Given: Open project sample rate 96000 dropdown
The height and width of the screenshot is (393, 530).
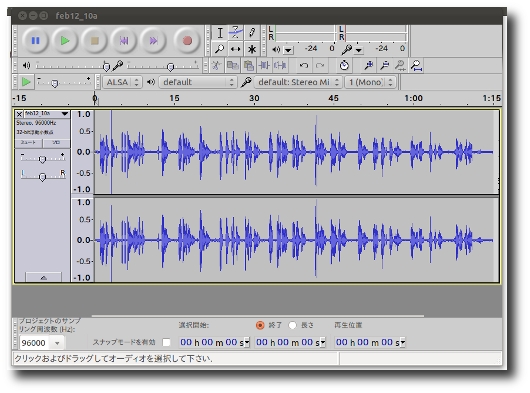Looking at the screenshot, I should tap(57, 343).
